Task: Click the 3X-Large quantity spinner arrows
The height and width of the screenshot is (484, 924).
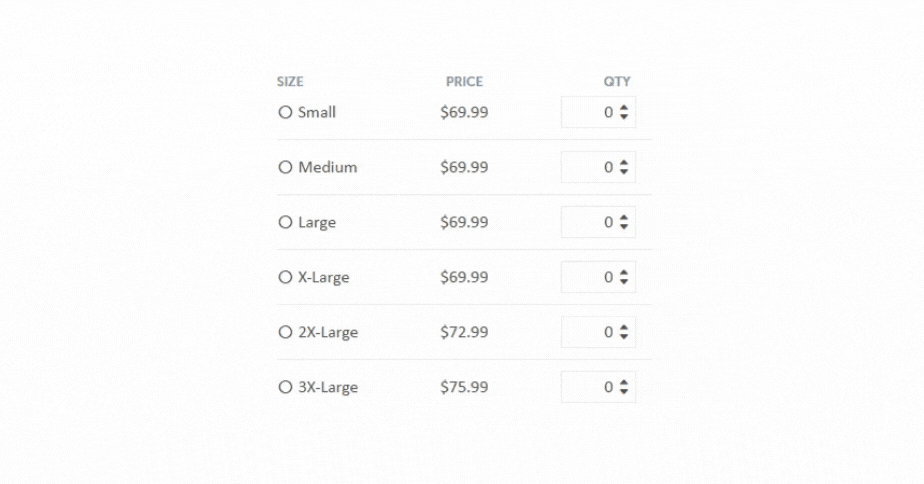Action: click(x=624, y=387)
